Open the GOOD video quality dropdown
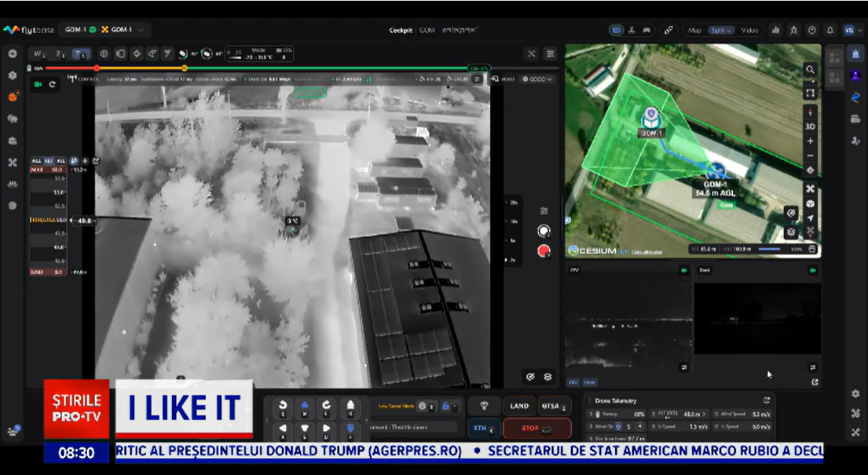This screenshot has height=475, width=868. [x=537, y=79]
